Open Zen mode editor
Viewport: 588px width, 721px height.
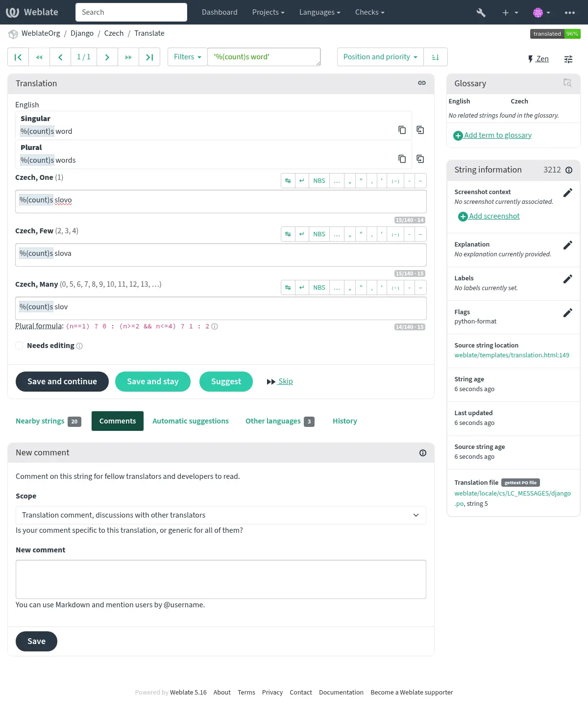538,59
